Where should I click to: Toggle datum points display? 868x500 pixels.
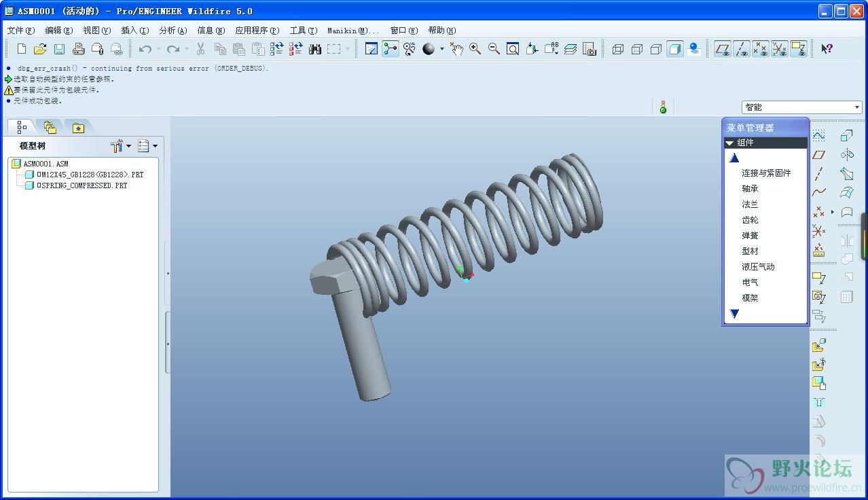click(761, 49)
